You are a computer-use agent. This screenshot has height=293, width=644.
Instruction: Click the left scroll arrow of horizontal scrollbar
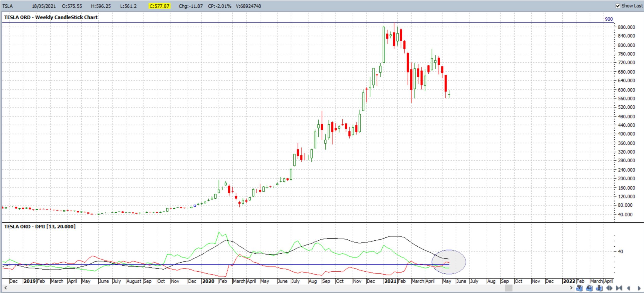pos(5,288)
